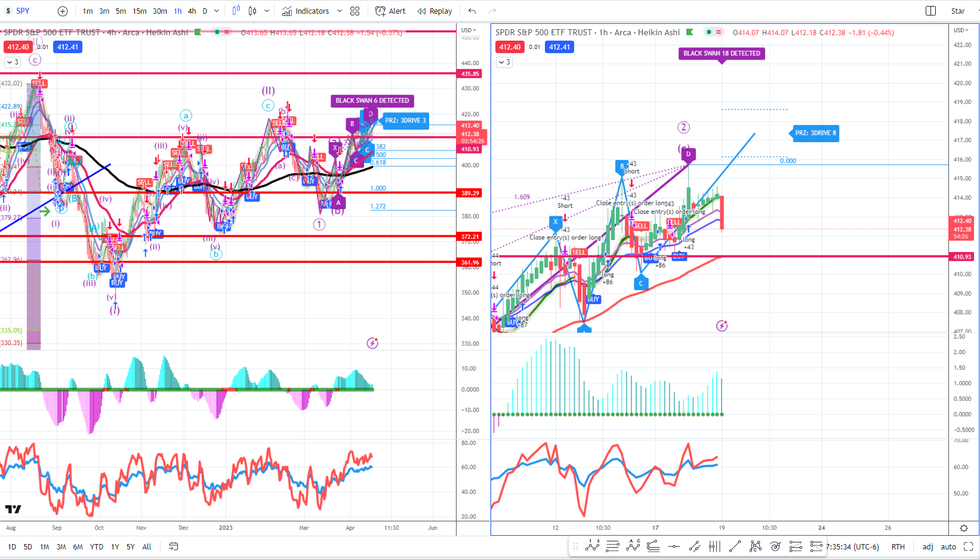Toggle RTH session setting
Viewport: 980px width, 559px height.
pos(898,546)
